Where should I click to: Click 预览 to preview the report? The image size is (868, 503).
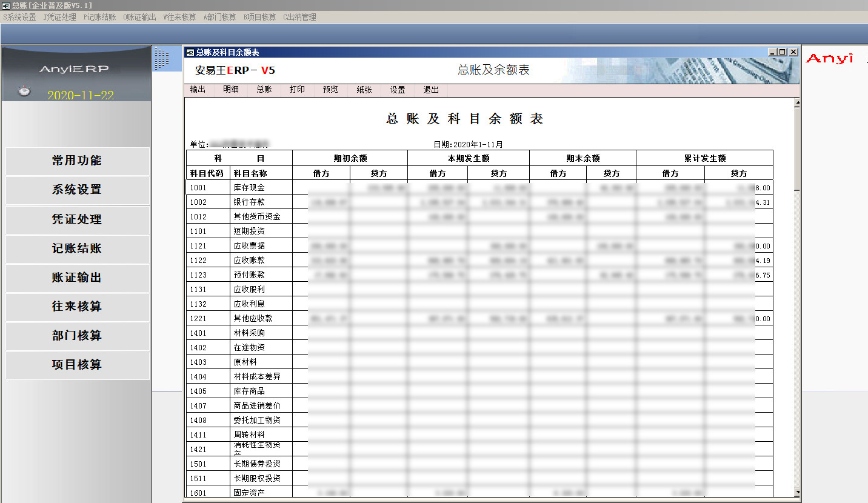(x=330, y=90)
